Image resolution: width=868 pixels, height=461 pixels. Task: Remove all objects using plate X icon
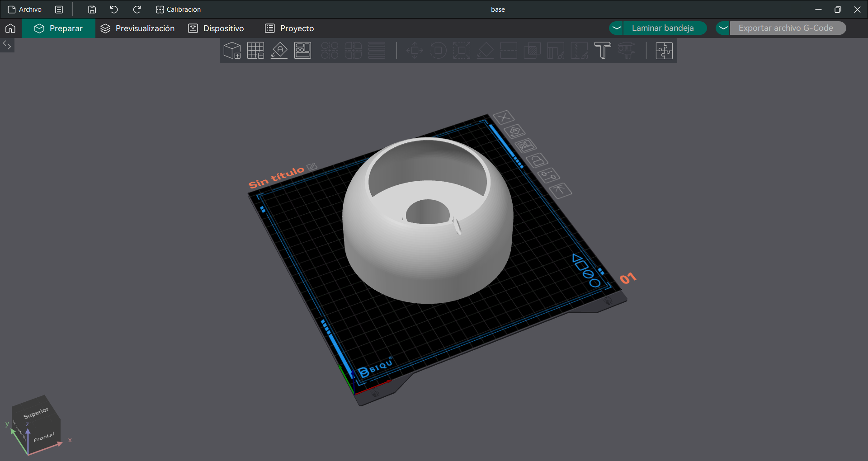click(504, 118)
